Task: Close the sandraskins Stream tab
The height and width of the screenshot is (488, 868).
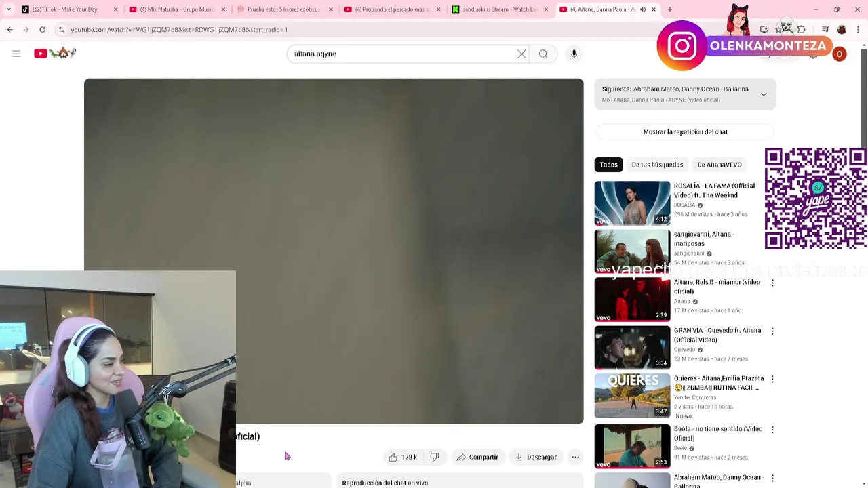Action: (x=546, y=9)
